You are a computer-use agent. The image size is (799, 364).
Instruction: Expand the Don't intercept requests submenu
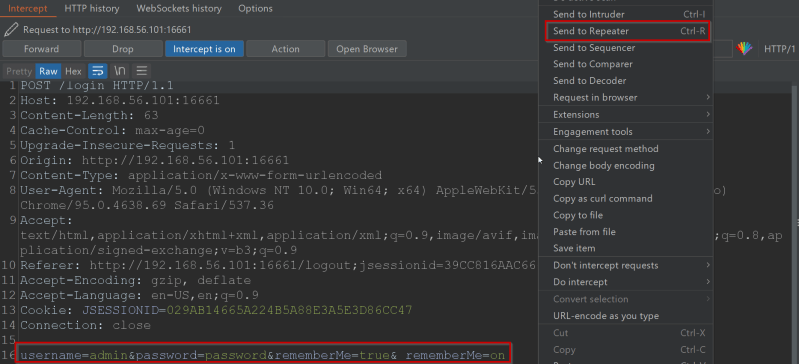626,266
